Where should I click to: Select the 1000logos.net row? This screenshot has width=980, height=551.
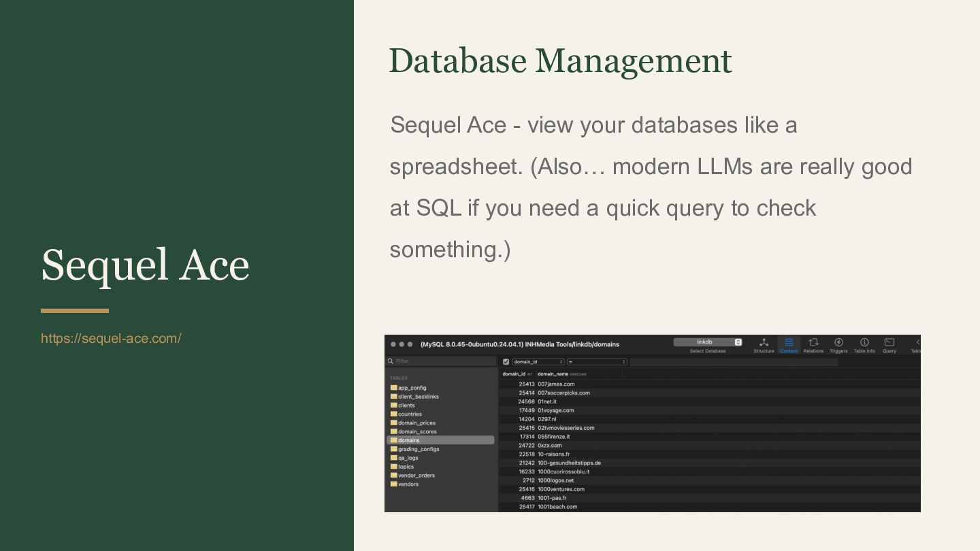click(555, 480)
